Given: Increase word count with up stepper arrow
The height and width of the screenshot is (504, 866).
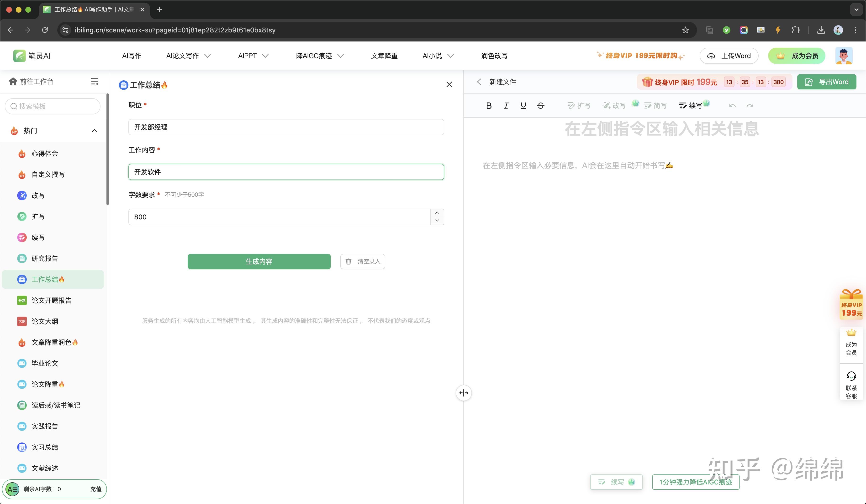Looking at the screenshot, I should (437, 213).
